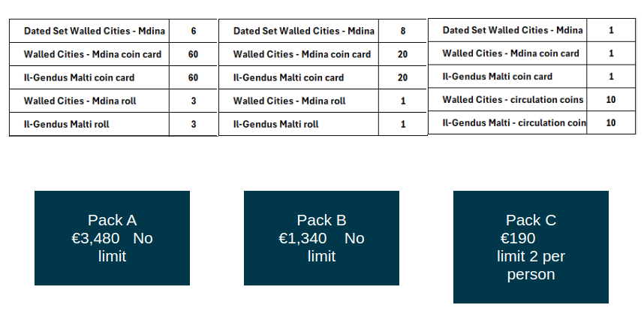Select quantity 10 beside Il-Gendus Malti circulation coin

(x=610, y=122)
